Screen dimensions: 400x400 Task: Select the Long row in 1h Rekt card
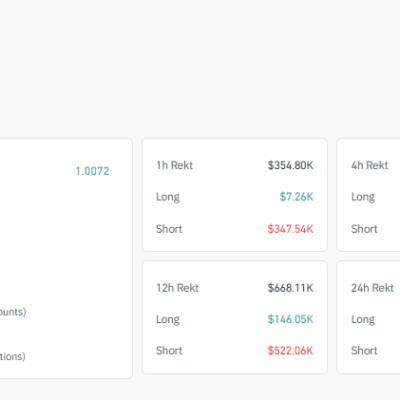click(x=235, y=197)
